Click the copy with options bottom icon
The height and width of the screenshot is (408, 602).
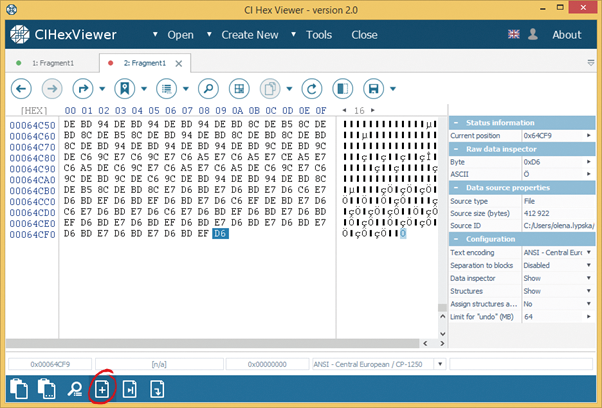point(46,389)
